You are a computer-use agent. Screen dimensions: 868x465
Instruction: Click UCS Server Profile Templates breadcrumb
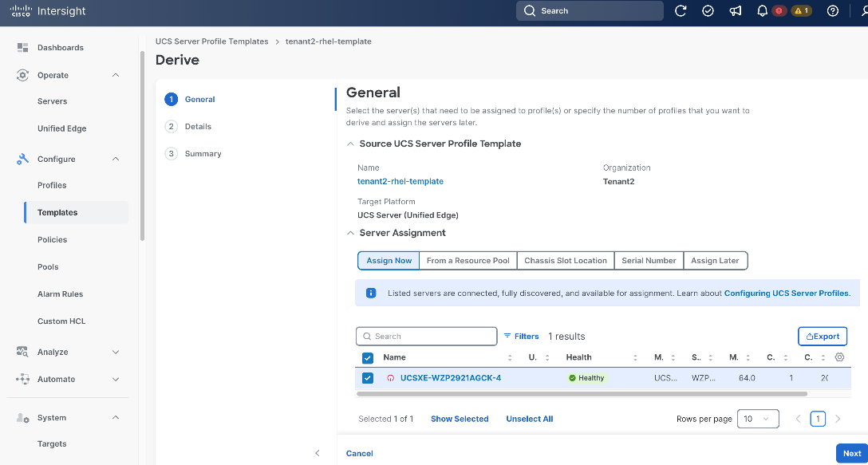point(212,41)
